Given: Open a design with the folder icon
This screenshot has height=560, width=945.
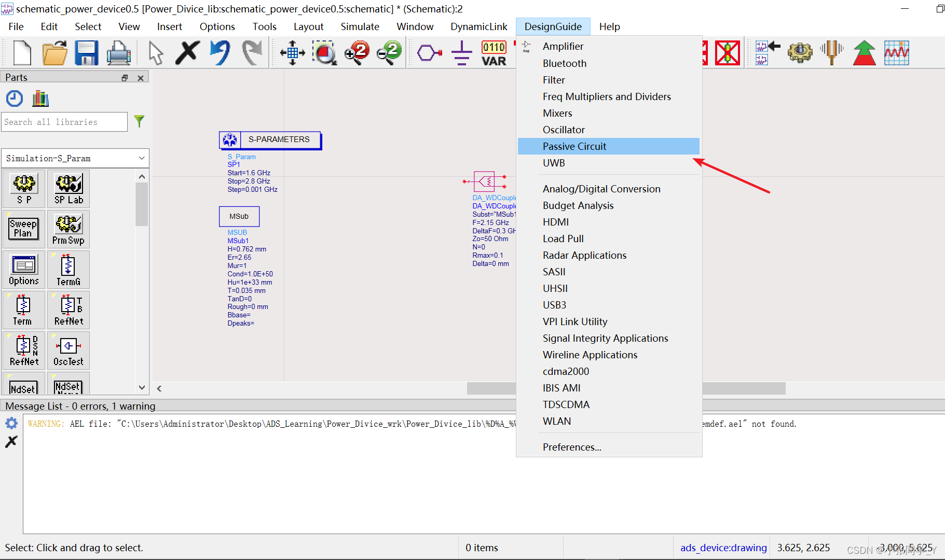Looking at the screenshot, I should [x=54, y=53].
